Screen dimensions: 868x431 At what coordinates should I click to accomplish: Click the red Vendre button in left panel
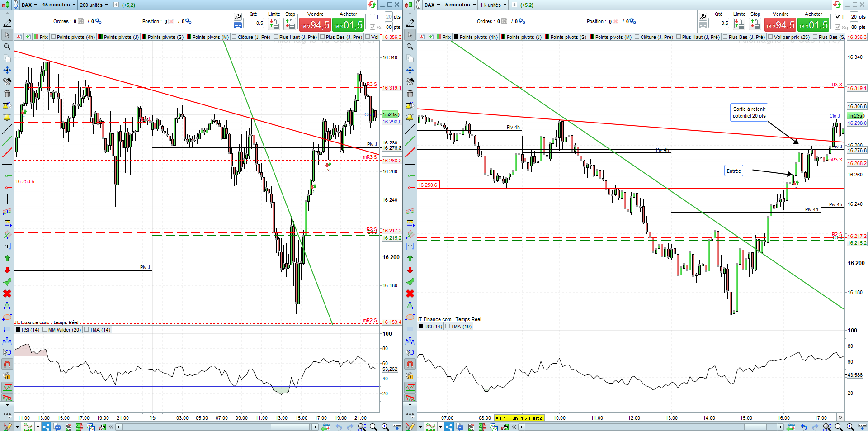pyautogui.click(x=315, y=25)
